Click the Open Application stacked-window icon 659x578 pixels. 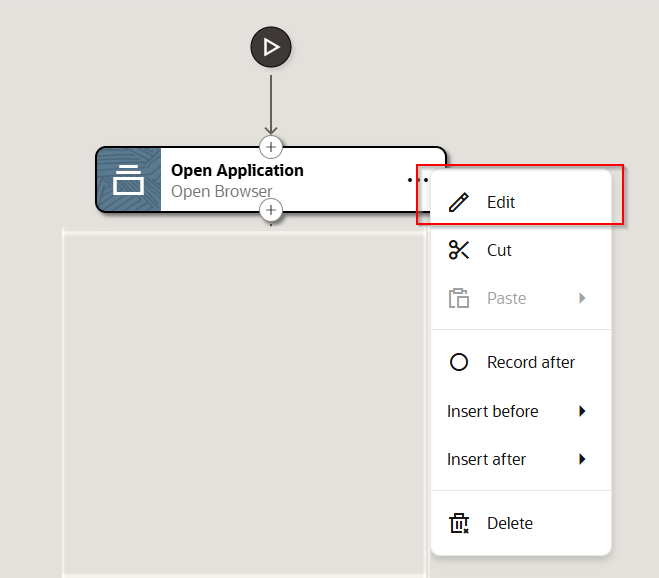point(129,180)
